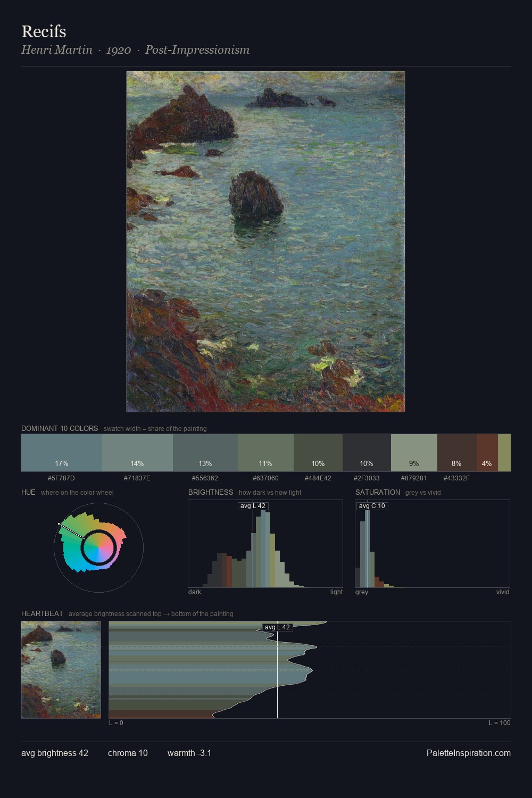This screenshot has width=532, height=798.
Task: Click 'chroma 10' in the footer
Action: pyautogui.click(x=128, y=753)
